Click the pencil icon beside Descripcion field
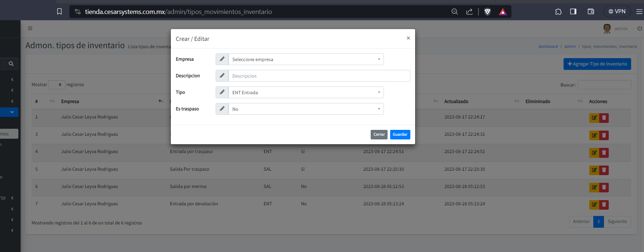This screenshot has height=252, width=644. point(222,76)
